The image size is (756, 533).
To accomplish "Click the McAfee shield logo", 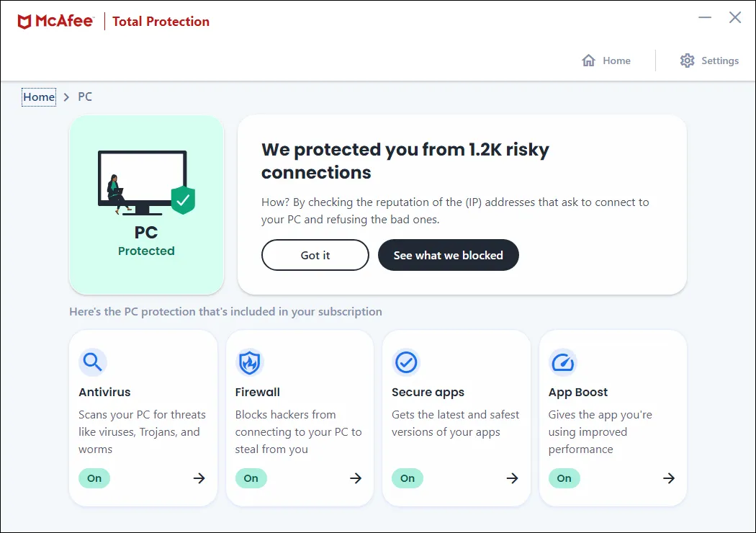I will coord(24,22).
